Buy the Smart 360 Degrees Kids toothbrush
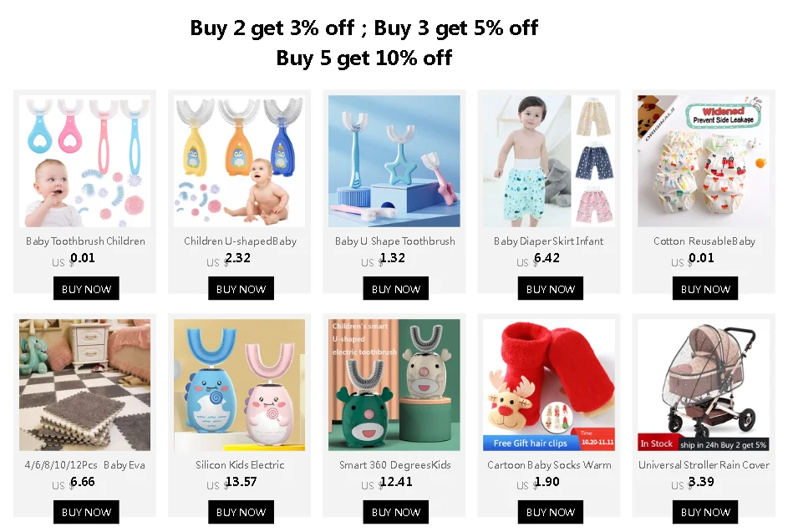The width and height of the screenshot is (788, 532). pos(396,512)
